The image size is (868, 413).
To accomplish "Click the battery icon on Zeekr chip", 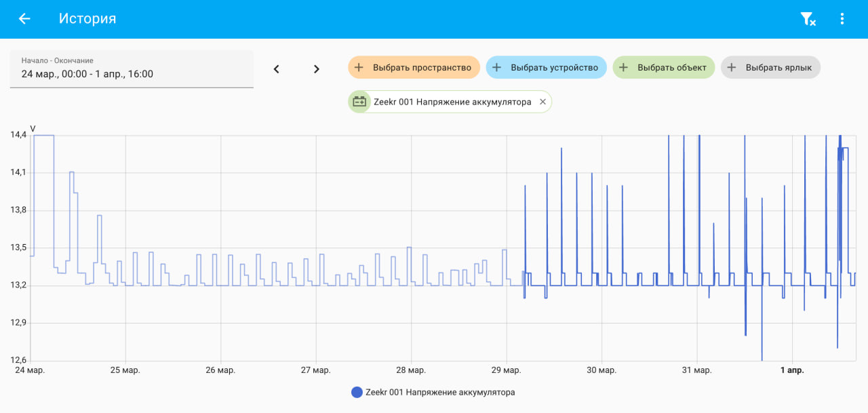I will click(x=359, y=102).
